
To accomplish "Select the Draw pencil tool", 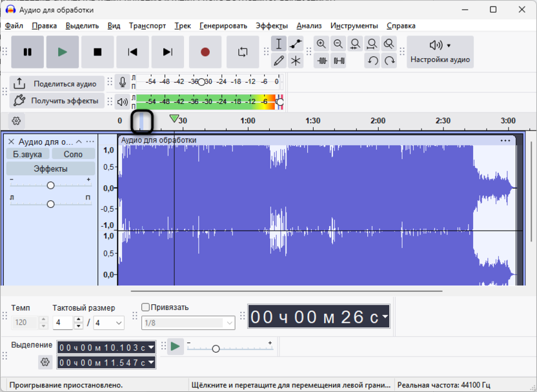I will coord(279,61).
